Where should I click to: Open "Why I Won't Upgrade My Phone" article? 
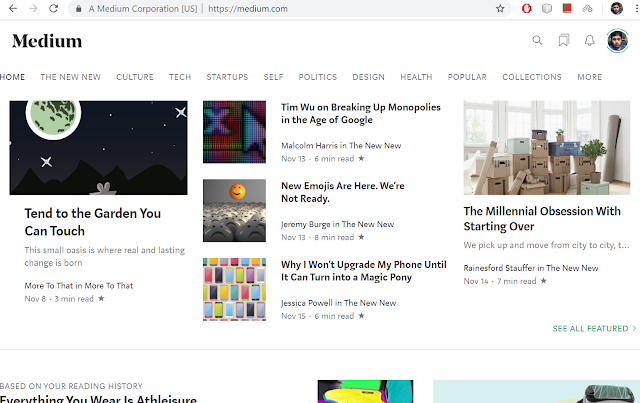[x=364, y=271]
